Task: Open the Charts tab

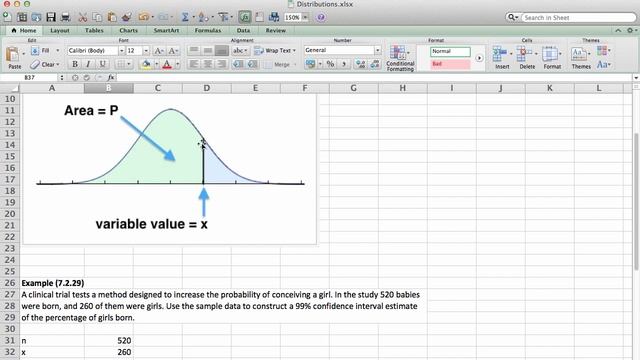Action: point(128,31)
